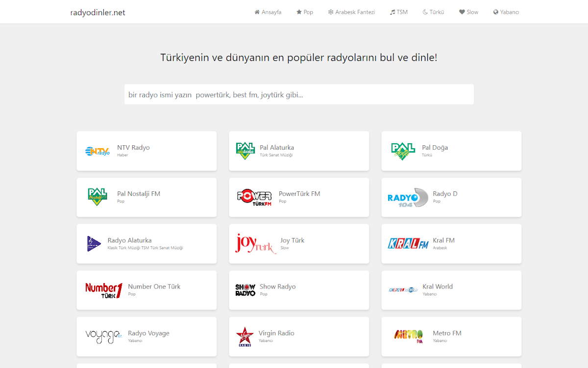Click the radyodinler.net site logo
The height and width of the screenshot is (368, 588).
(x=98, y=12)
